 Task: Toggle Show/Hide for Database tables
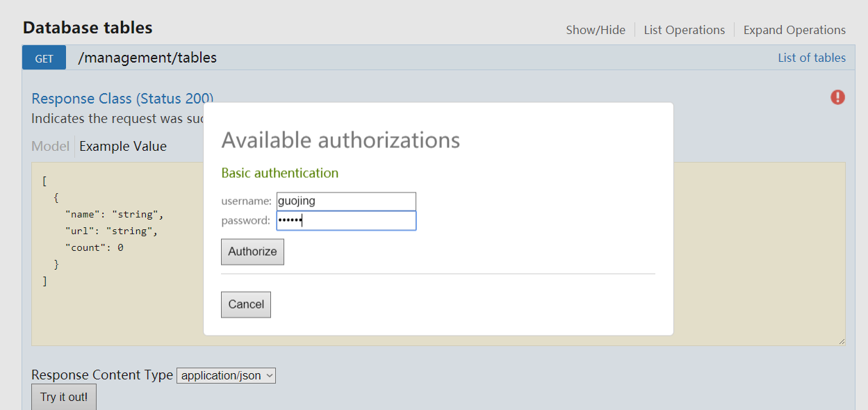point(596,30)
